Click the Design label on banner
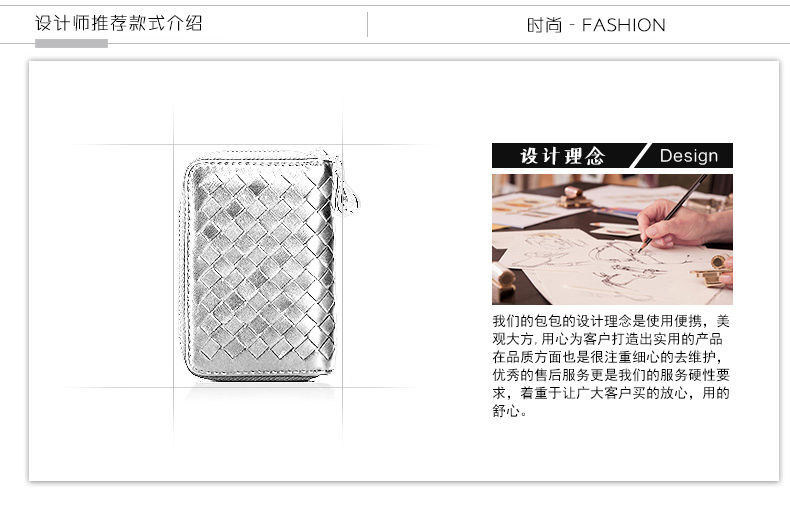This screenshot has height=513, width=790. tap(689, 156)
